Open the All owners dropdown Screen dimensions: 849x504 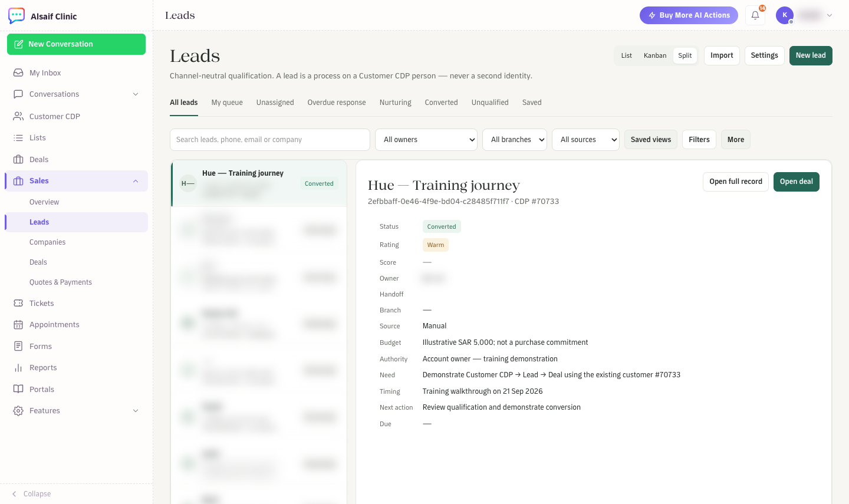pos(426,140)
